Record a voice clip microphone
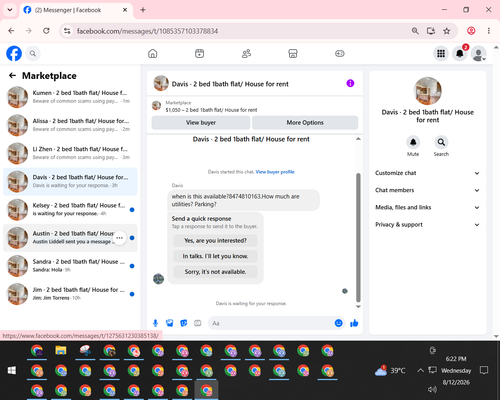This screenshot has width=500, height=400. (x=155, y=323)
